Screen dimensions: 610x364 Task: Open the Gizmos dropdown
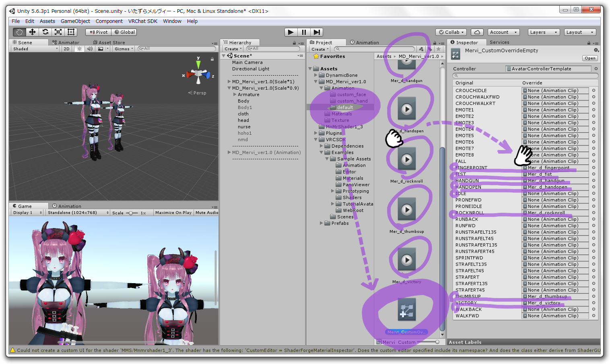point(124,49)
